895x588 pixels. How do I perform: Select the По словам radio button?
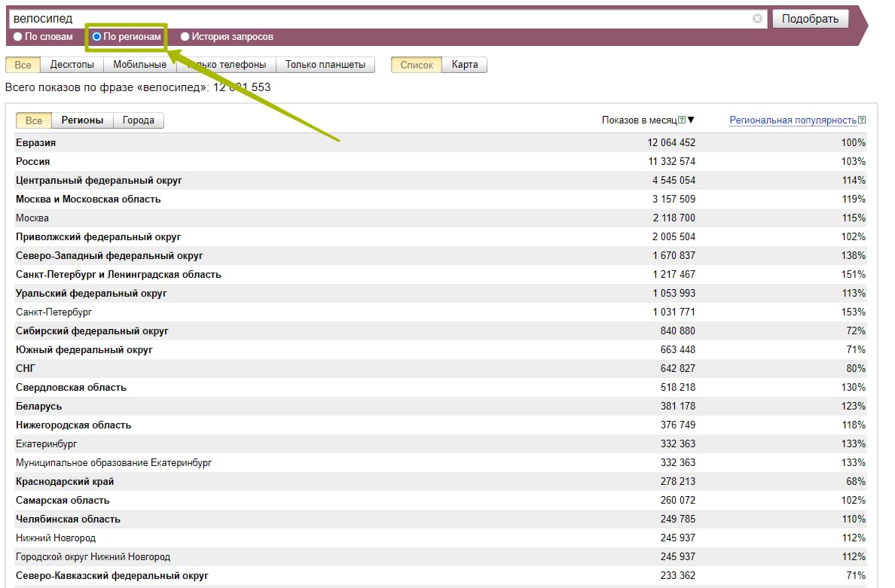pyautogui.click(x=17, y=37)
